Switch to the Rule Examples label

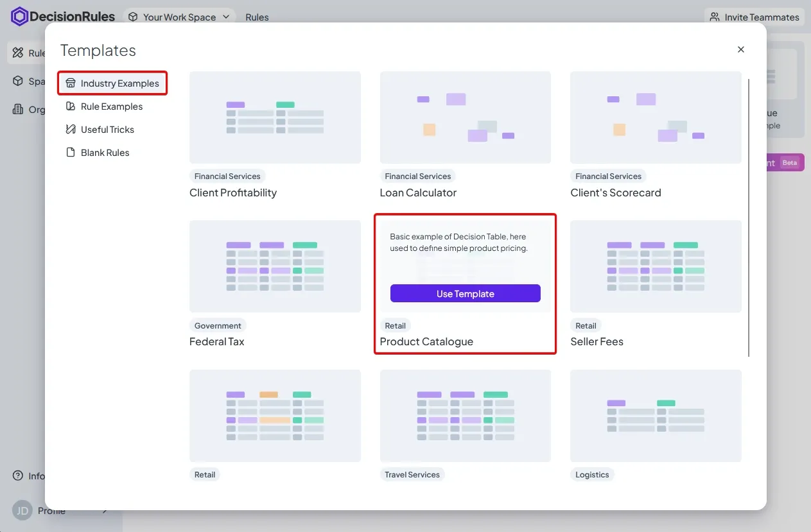(112, 107)
